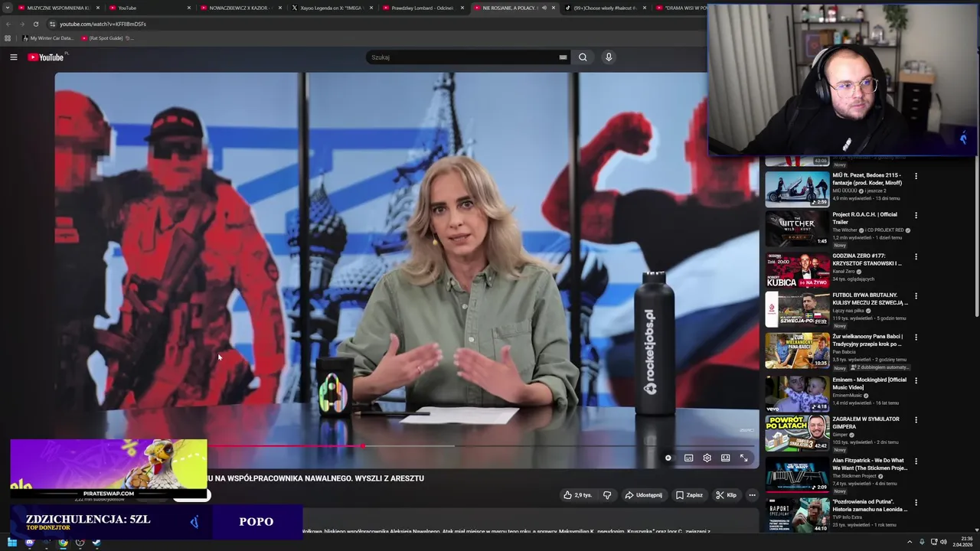
Task: Open the Rat Spot Guide bookmark
Action: coord(106,37)
